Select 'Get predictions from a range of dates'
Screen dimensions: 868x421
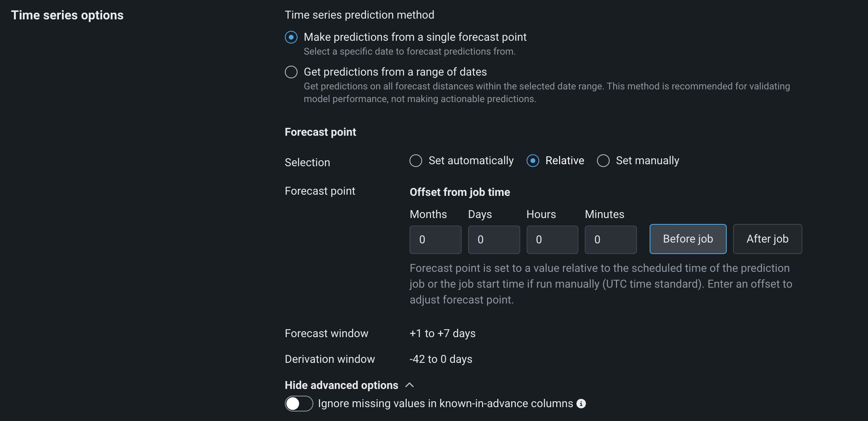click(x=291, y=72)
